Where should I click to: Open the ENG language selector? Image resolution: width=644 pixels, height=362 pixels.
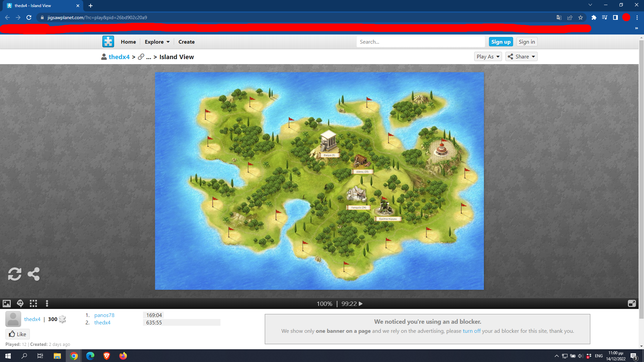pos(599,356)
